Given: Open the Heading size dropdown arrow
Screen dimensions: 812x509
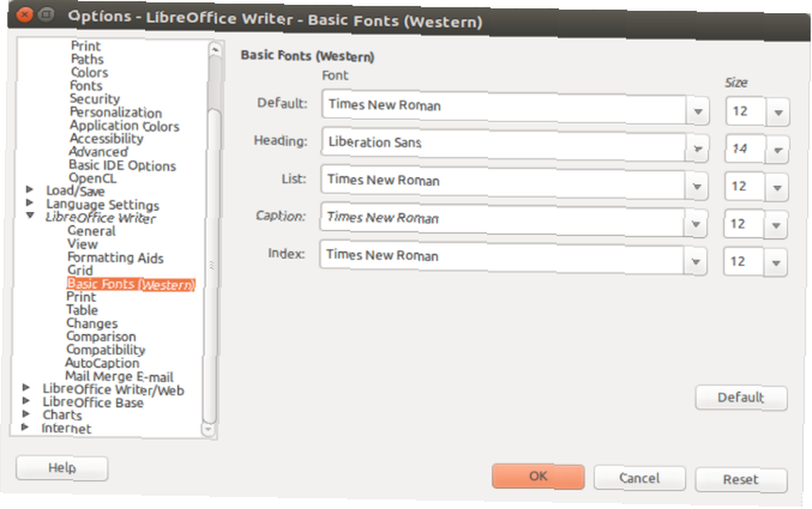Looking at the screenshot, I should 777,150.
